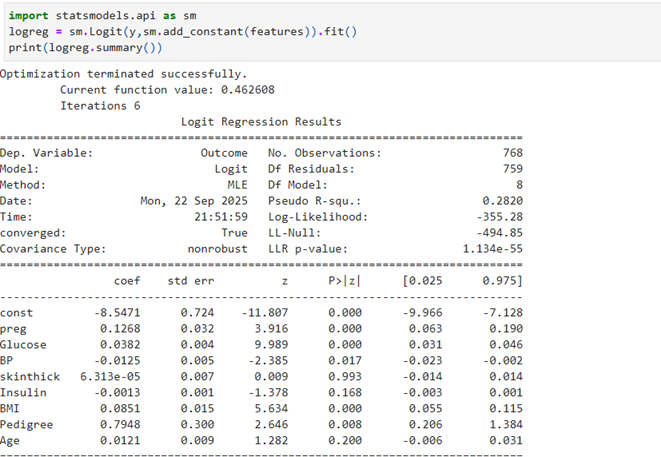
Task: Click the 'Logit Regression Results' title
Action: [x=261, y=122]
